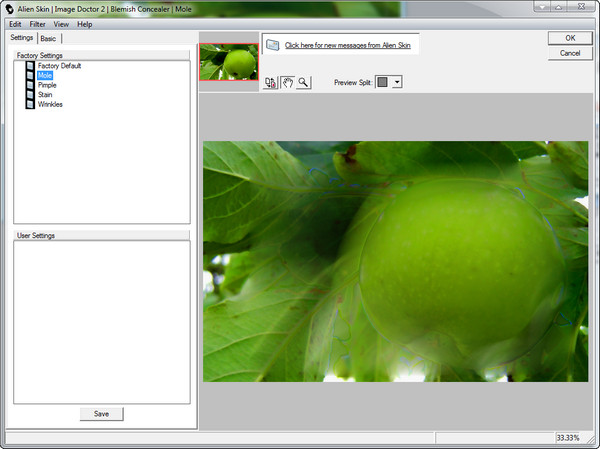The height and width of the screenshot is (449, 600).
Task: Click the Preview Split swatch button
Action: 382,82
